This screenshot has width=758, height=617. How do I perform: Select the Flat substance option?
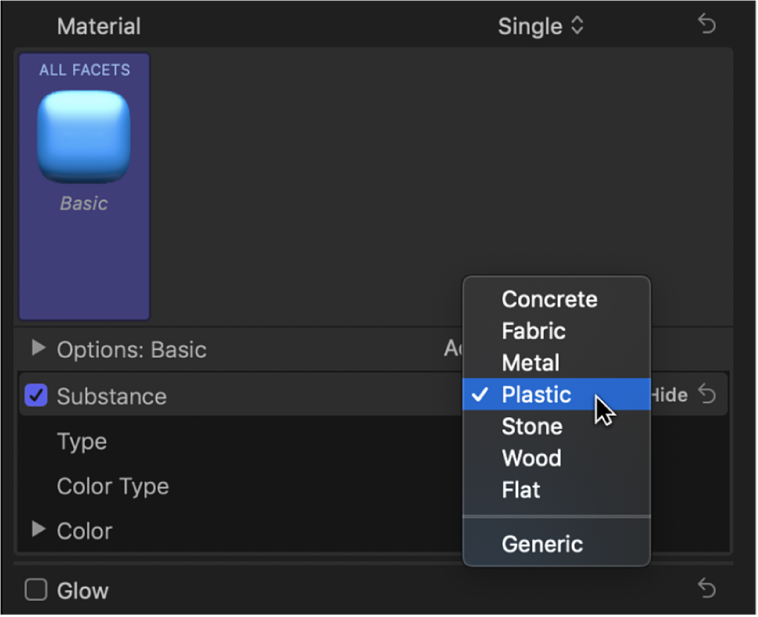point(520,490)
